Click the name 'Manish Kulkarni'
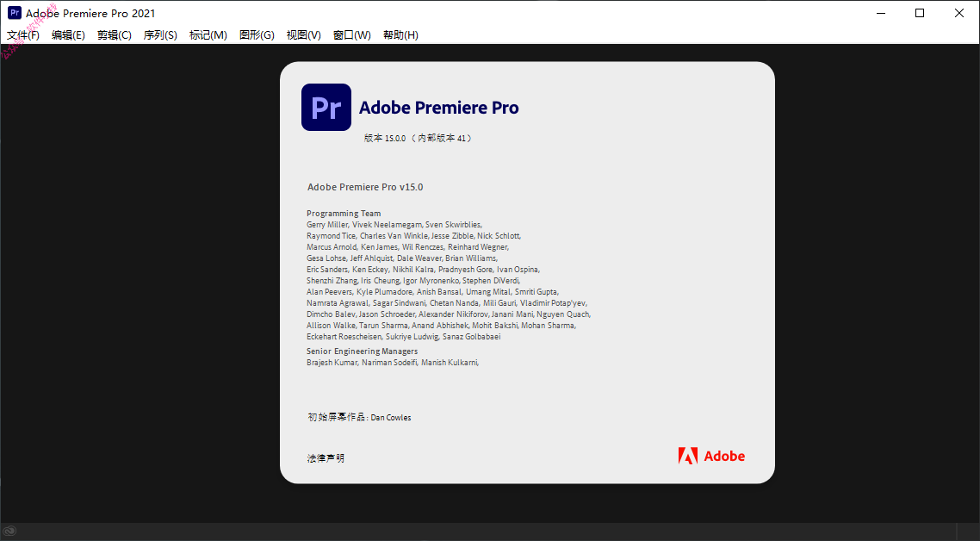 [450, 362]
